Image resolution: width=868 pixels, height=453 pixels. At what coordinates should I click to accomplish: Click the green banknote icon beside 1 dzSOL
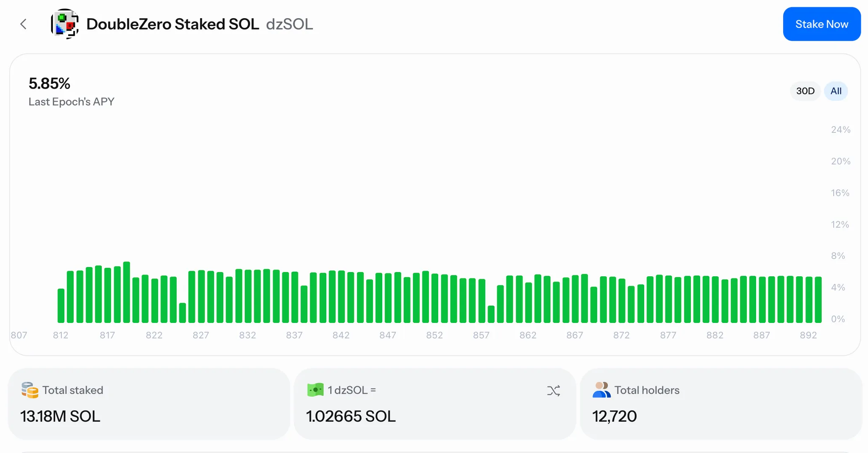click(315, 390)
